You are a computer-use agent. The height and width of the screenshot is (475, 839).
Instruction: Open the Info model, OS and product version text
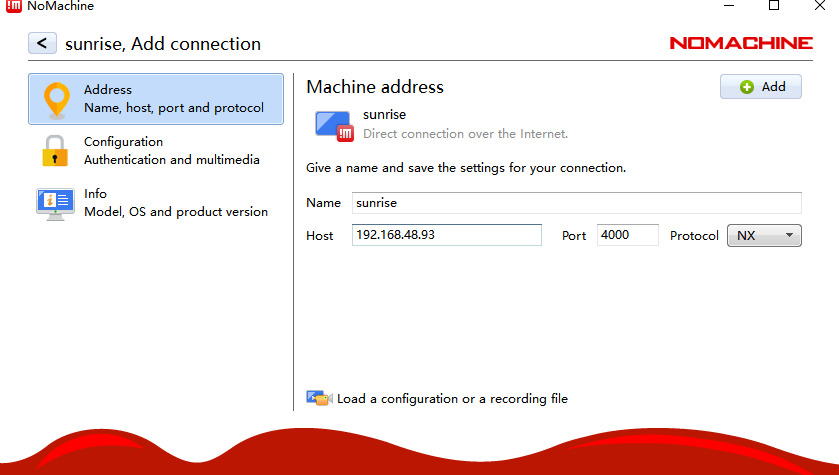175,203
